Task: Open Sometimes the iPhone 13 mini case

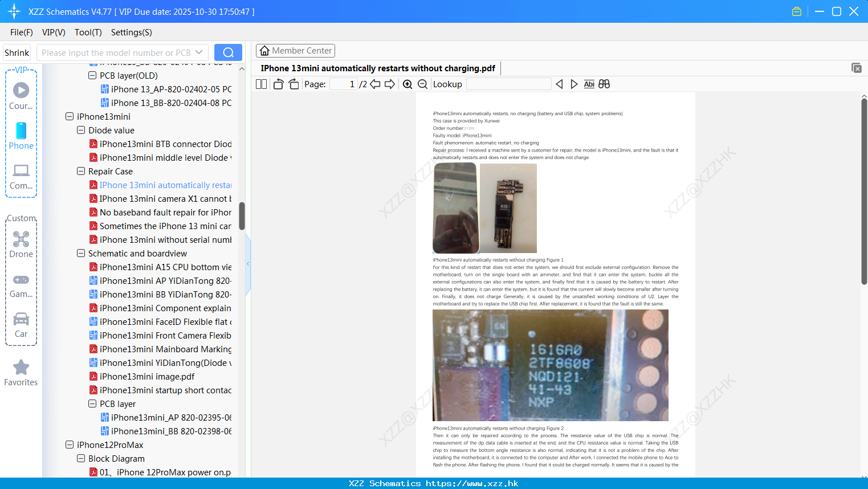Action: coord(160,226)
